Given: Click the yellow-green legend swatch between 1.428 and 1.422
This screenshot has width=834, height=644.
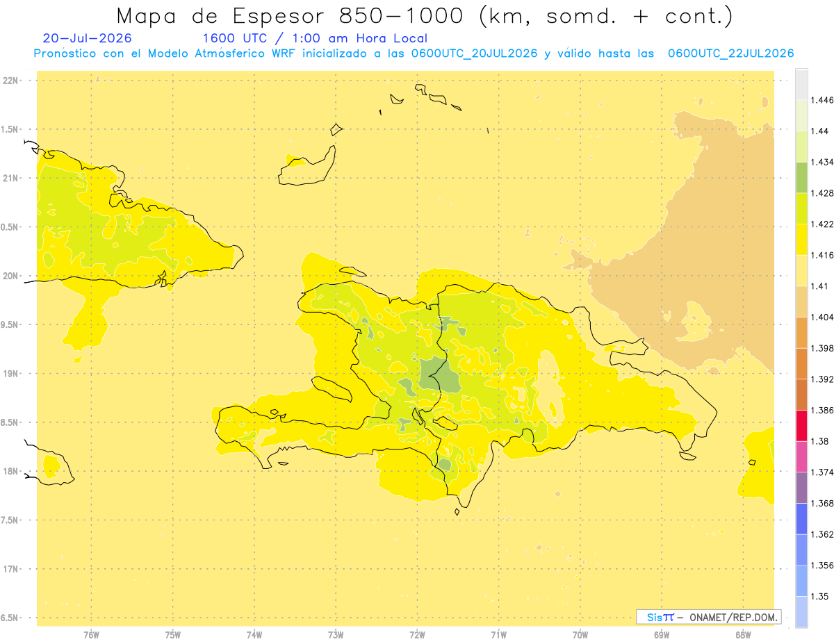Looking at the screenshot, I should coord(801,208).
